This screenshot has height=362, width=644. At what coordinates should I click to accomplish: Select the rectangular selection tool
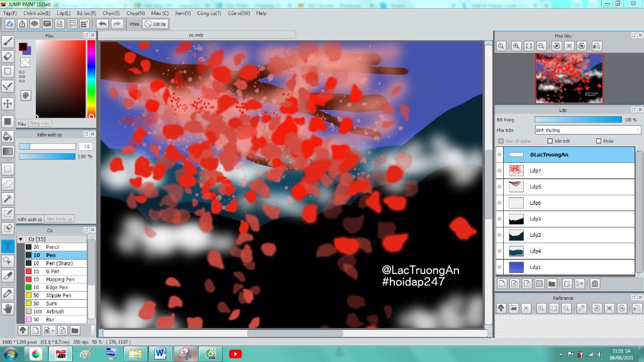click(x=8, y=169)
